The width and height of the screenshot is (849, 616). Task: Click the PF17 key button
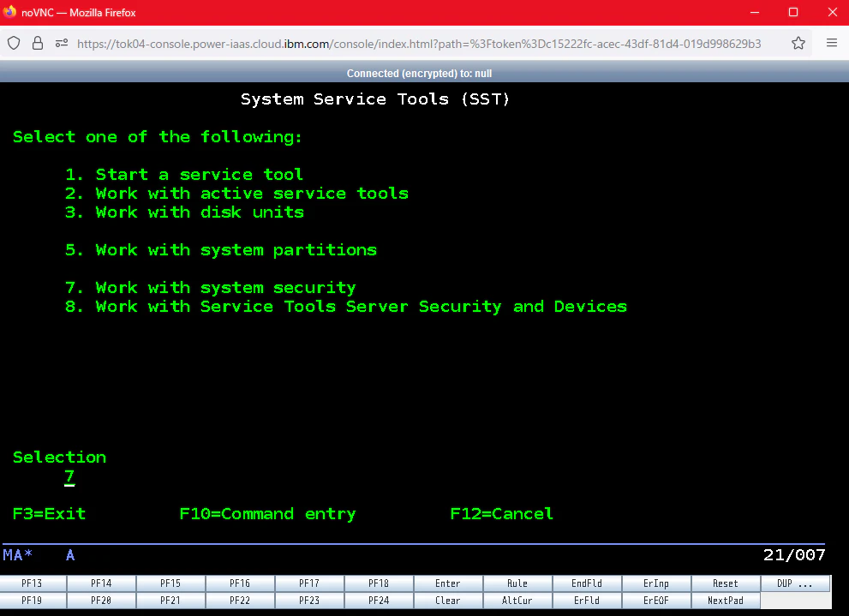pyautogui.click(x=309, y=583)
